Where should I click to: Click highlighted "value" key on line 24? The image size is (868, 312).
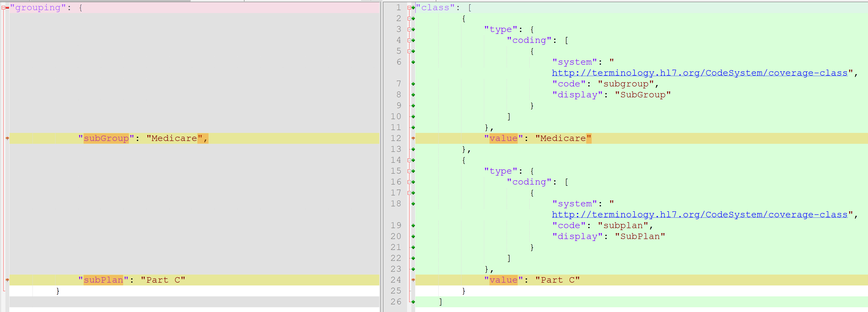click(503, 280)
